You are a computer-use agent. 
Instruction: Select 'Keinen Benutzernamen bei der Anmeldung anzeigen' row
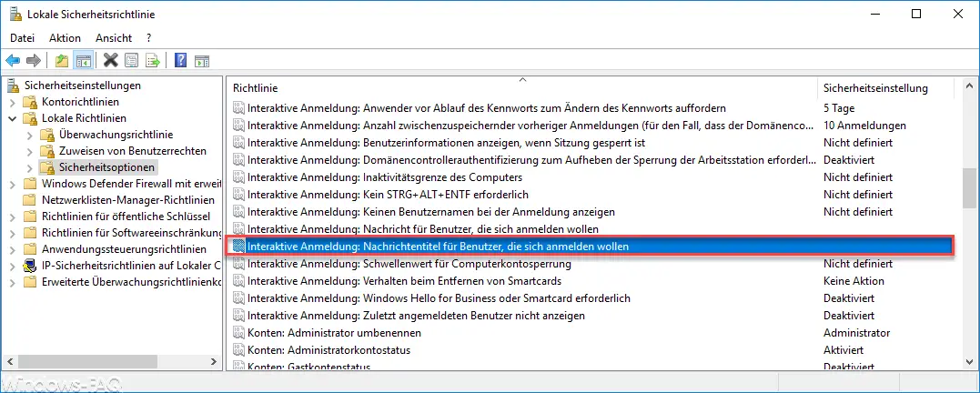591,212
